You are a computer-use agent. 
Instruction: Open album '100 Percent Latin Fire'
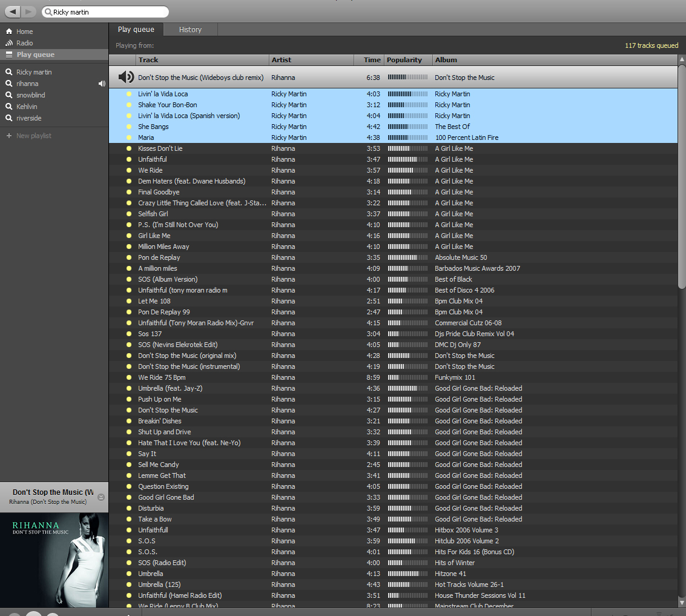pos(466,137)
